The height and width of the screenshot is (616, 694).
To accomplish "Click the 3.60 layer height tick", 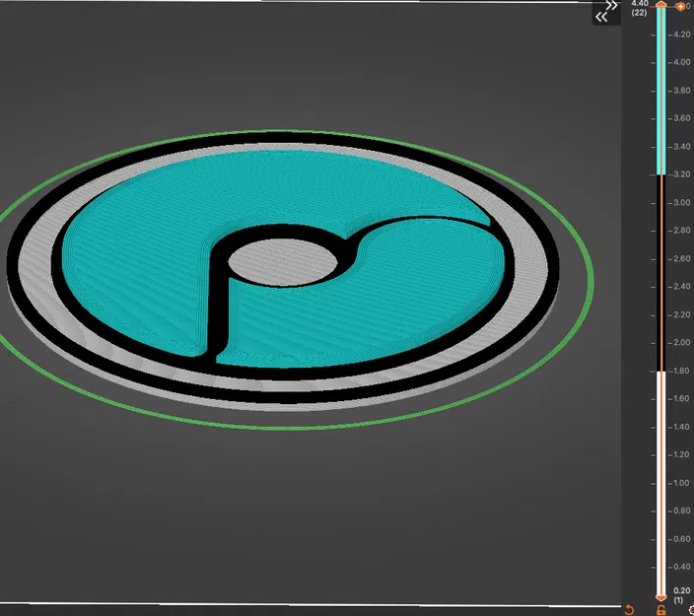I will 681,118.
